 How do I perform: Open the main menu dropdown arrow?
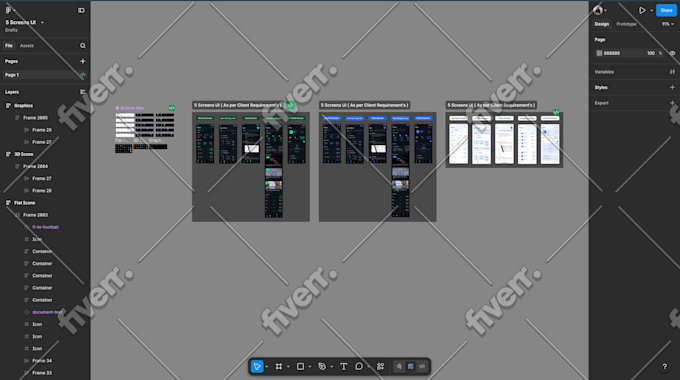tap(14, 10)
